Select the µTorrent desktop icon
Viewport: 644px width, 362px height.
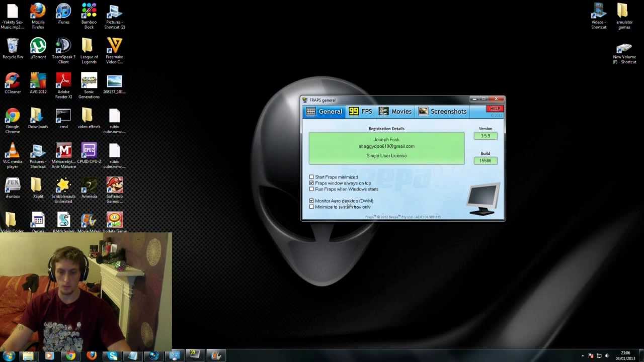click(x=38, y=49)
